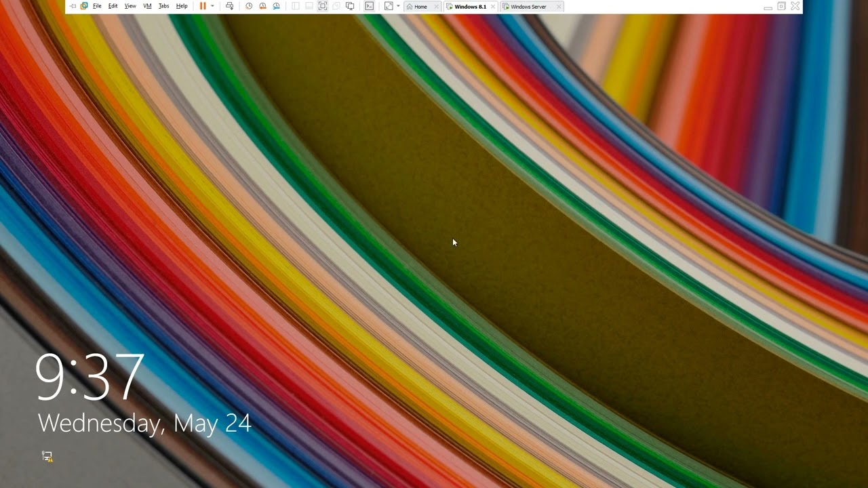Viewport: 868px width, 488px height.
Task: Toggle full screen mode icon
Action: 323,6
